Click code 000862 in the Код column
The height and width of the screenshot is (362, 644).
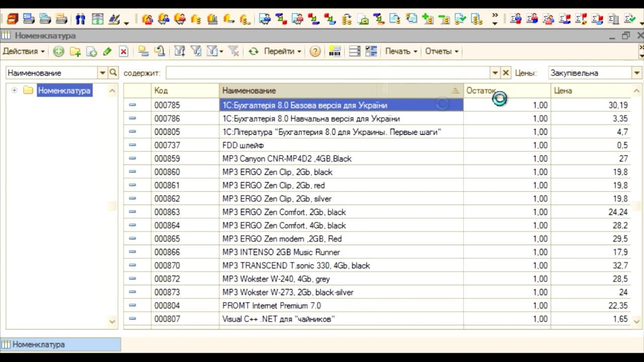tap(167, 199)
